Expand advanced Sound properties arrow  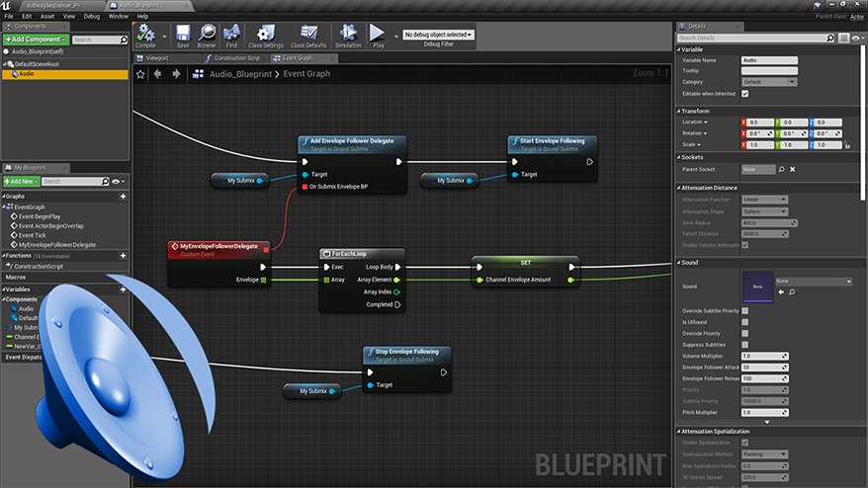[x=767, y=422]
